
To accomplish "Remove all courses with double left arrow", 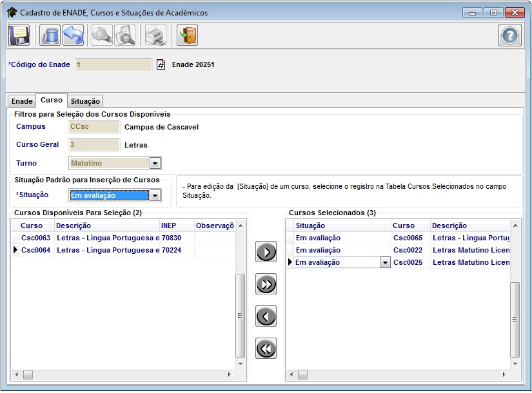I will [266, 349].
